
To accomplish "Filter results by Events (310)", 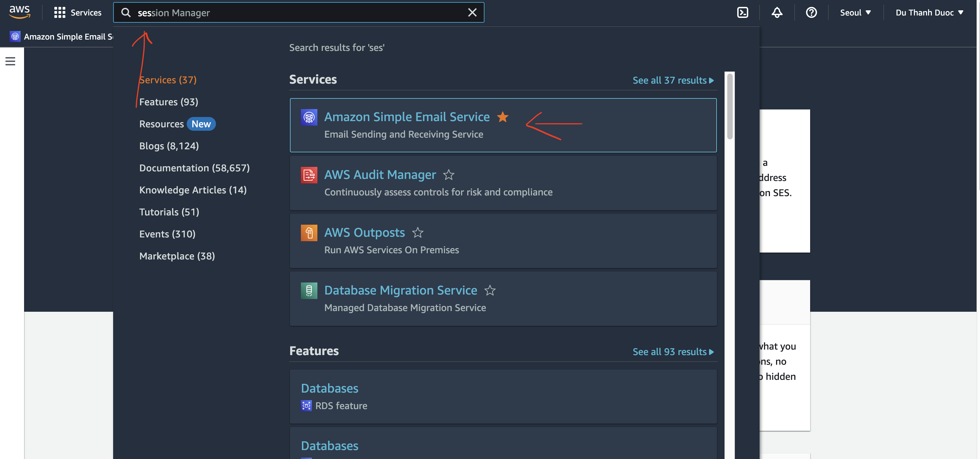I will [x=167, y=234].
